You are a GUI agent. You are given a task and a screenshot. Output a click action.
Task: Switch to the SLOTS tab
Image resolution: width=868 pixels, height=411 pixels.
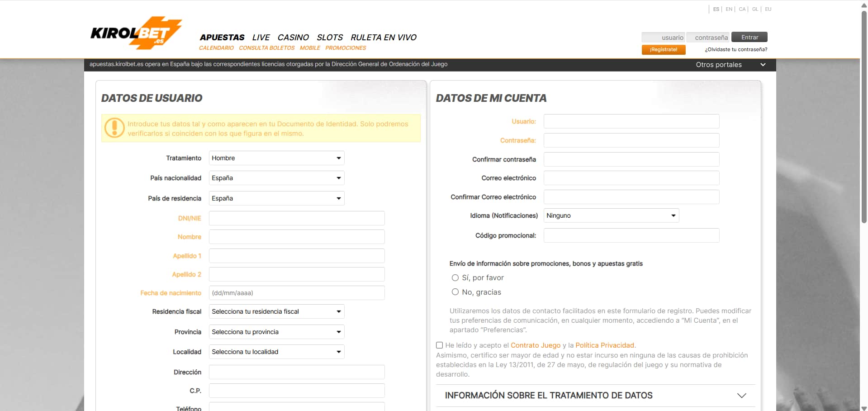330,38
